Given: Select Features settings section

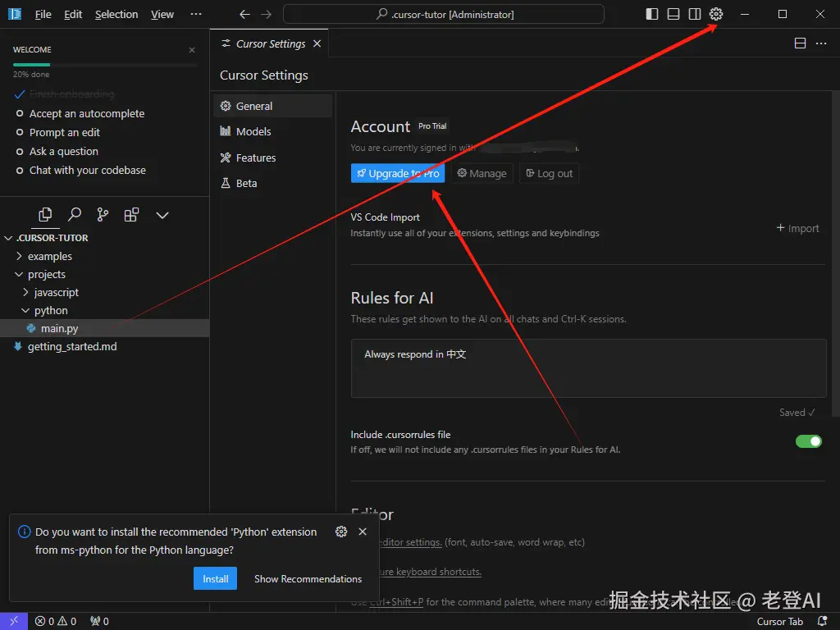Looking at the screenshot, I should point(272,157).
